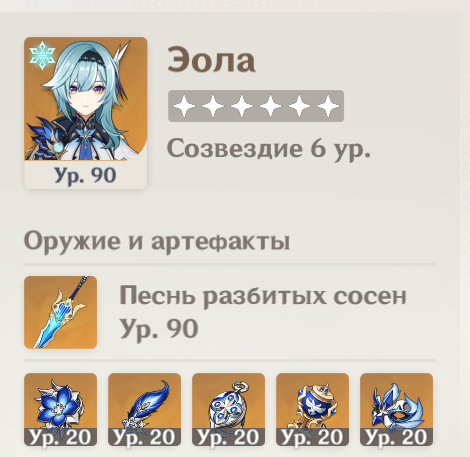Screen dimensions: 470x457
Task: Click the Созвездие 6 ур. text
Action: 269,149
